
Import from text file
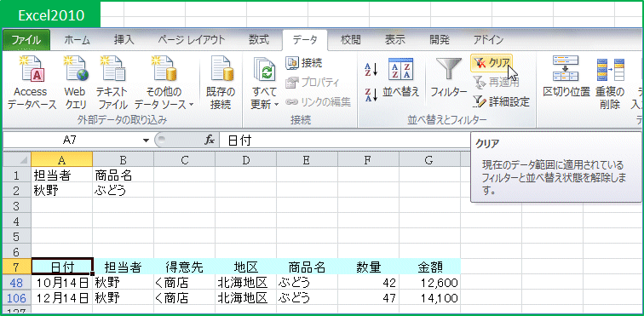click(x=112, y=83)
